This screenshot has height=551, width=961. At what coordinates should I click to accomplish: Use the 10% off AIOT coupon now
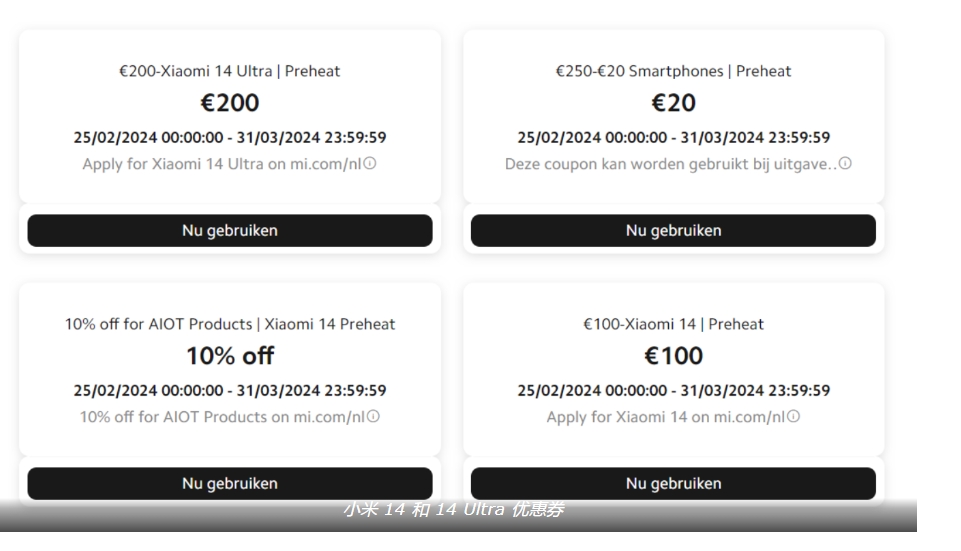point(230,484)
